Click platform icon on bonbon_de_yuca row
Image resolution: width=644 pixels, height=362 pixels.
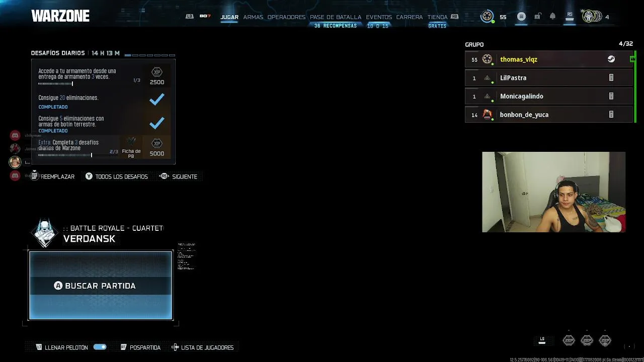[x=611, y=115]
